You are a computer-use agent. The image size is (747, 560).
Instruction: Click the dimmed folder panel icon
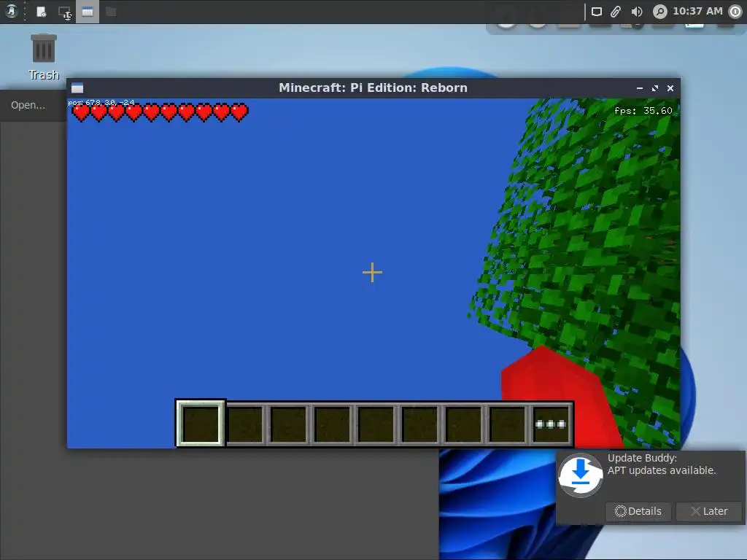tap(111, 12)
